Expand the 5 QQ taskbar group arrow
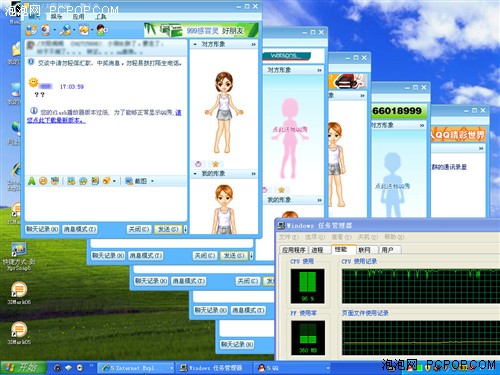This screenshot has width=500, height=375. (328, 368)
